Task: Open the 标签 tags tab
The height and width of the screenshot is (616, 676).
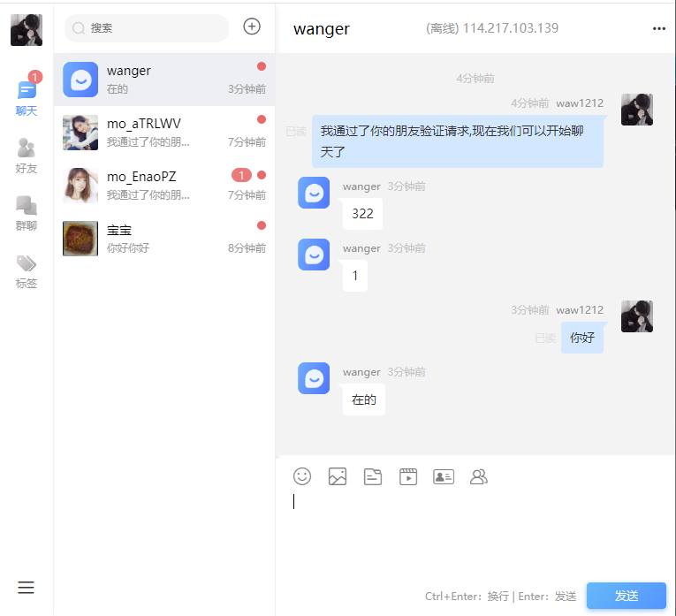Action: click(x=27, y=271)
